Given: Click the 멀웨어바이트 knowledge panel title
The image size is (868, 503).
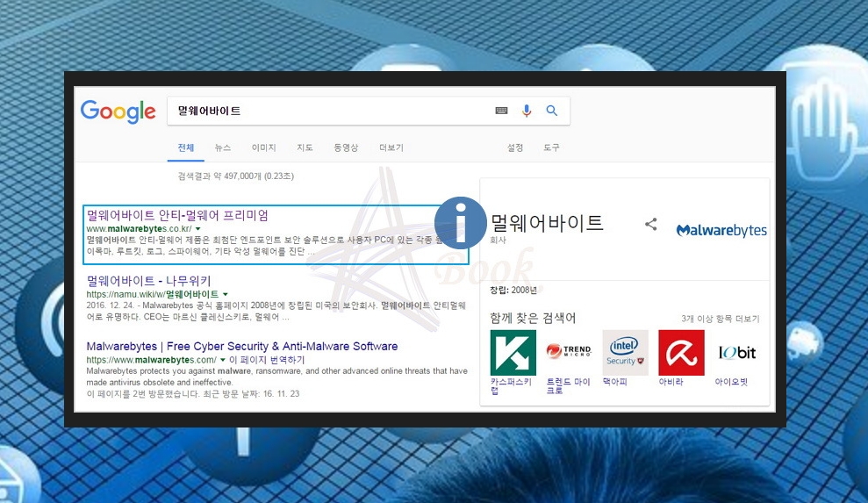Looking at the screenshot, I should (x=547, y=223).
